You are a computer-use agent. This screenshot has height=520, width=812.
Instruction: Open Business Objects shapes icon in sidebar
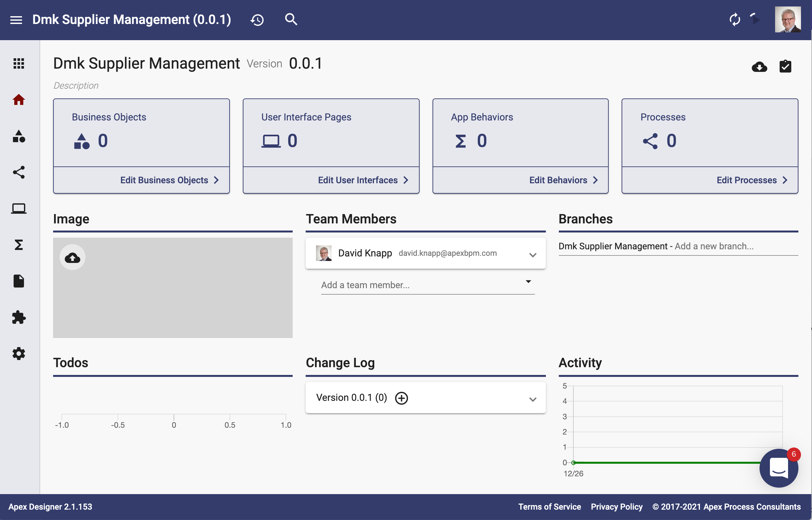click(x=19, y=136)
